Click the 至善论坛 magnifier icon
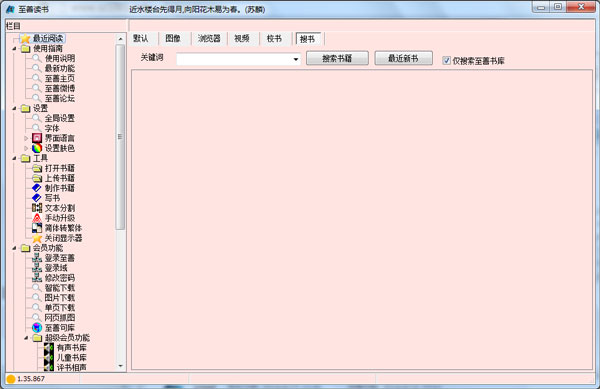Image resolution: width=600 pixels, height=389 pixels. tap(36, 98)
